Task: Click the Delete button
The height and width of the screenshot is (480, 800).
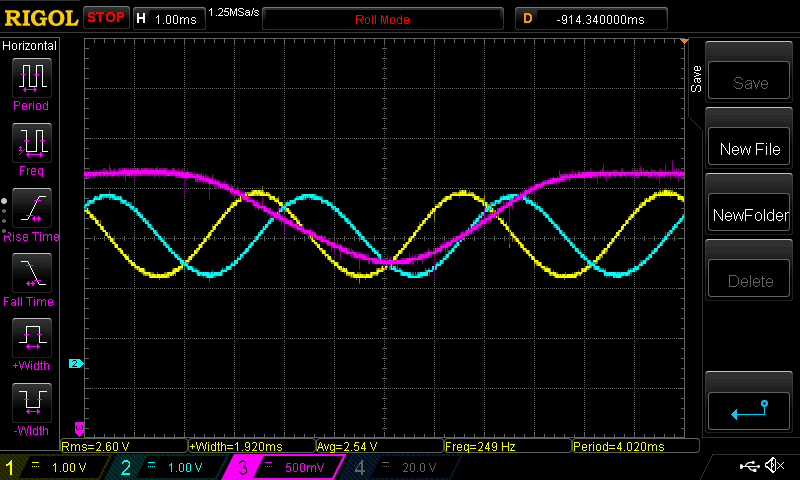Action: pos(749,279)
